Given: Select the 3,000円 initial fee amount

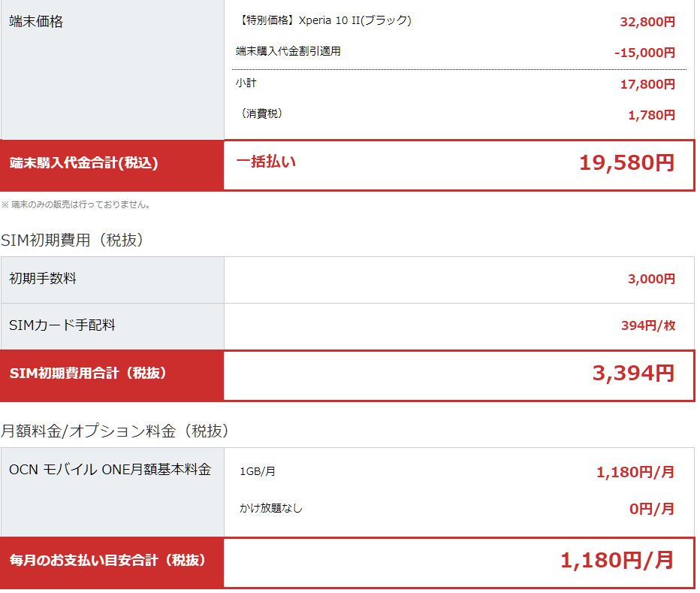Looking at the screenshot, I should pos(651,280).
